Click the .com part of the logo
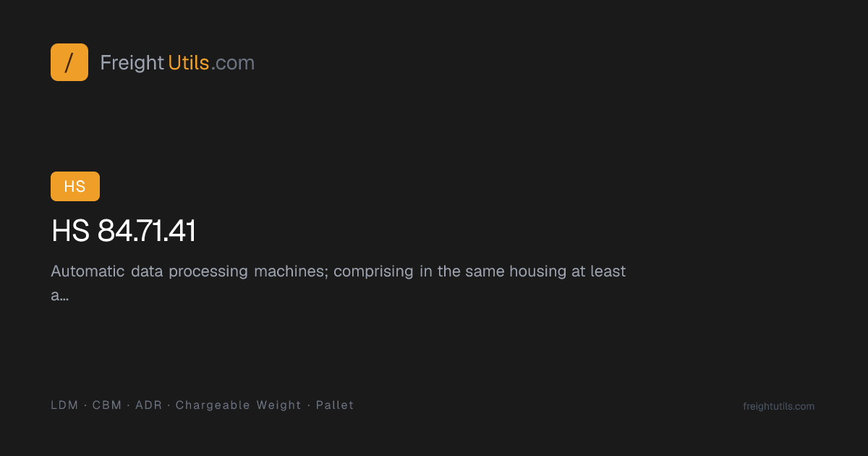The image size is (868, 456). click(233, 64)
